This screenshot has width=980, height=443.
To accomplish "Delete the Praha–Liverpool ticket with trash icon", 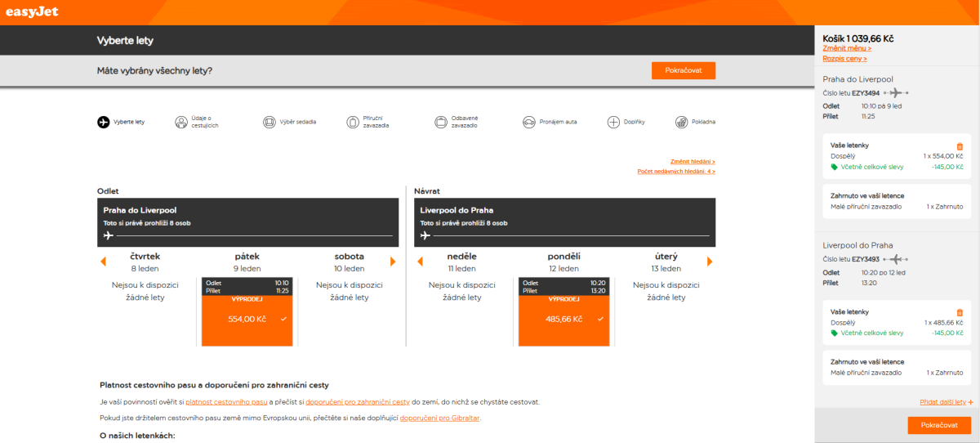I will click(x=960, y=146).
